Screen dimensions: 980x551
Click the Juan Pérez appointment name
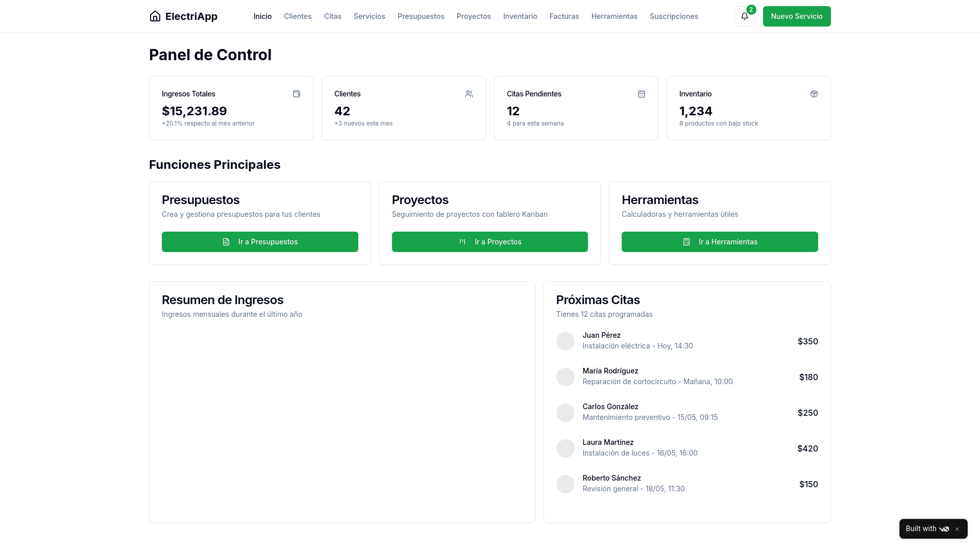(602, 335)
